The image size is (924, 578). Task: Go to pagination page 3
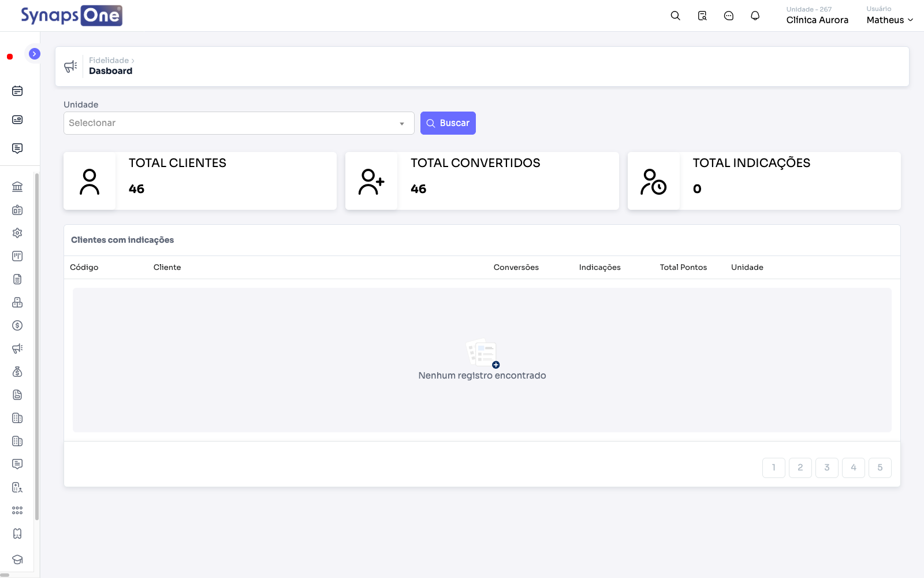[x=827, y=468]
